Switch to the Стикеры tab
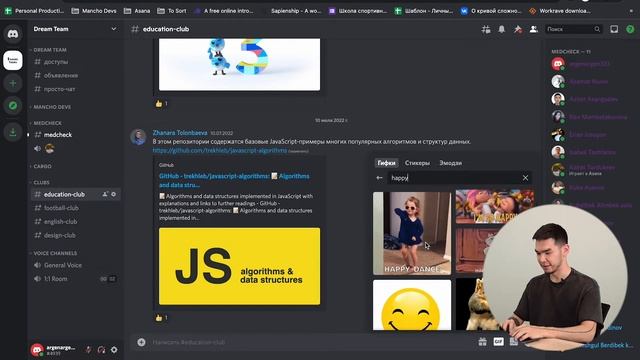Image resolution: width=640 pixels, height=360 pixels. click(x=417, y=163)
